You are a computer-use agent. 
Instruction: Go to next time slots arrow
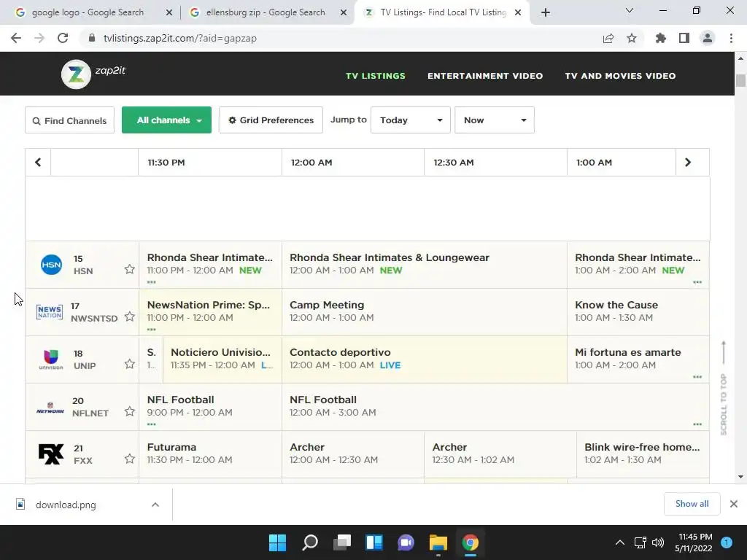point(687,163)
